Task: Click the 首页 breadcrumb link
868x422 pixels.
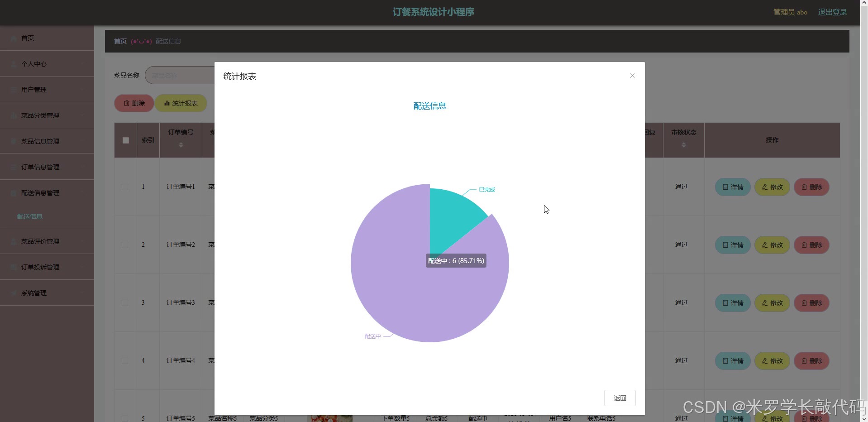Action: click(119, 41)
